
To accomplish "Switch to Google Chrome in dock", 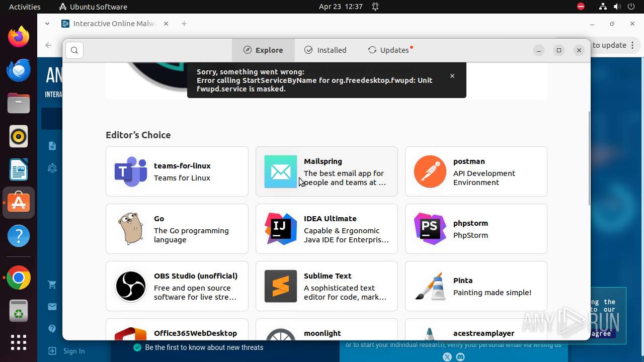I will coord(19,278).
